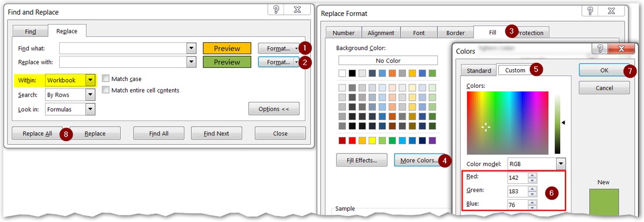644x222 pixels.
Task: Click the Blue value field showing 76
Action: click(x=517, y=205)
